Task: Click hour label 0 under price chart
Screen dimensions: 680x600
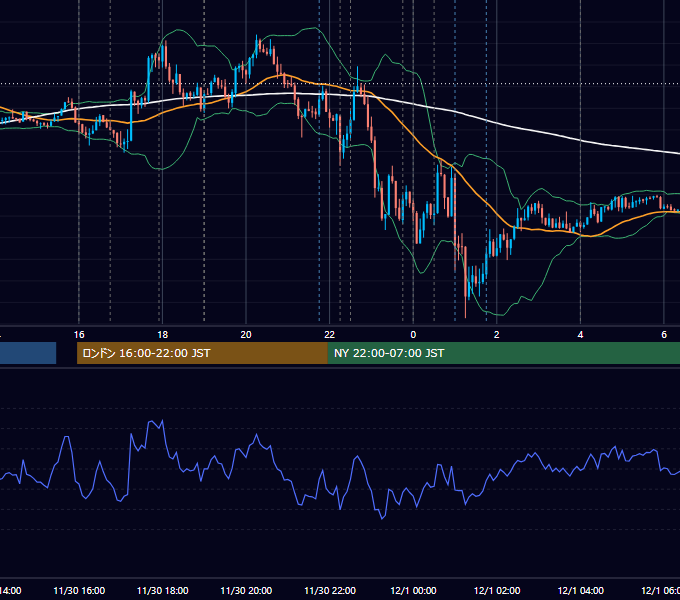Action: point(413,335)
